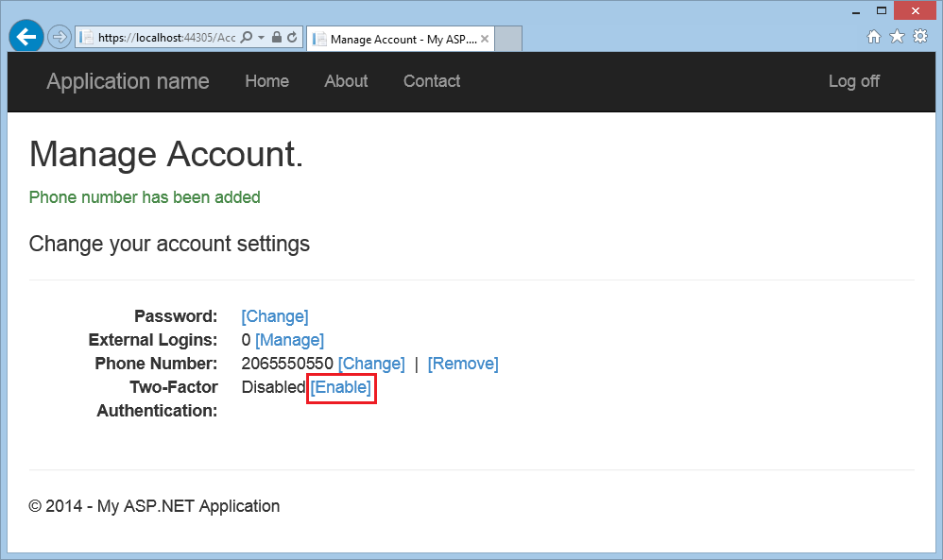943x560 pixels.
Task: Change the password using [Change]
Action: pyautogui.click(x=275, y=315)
